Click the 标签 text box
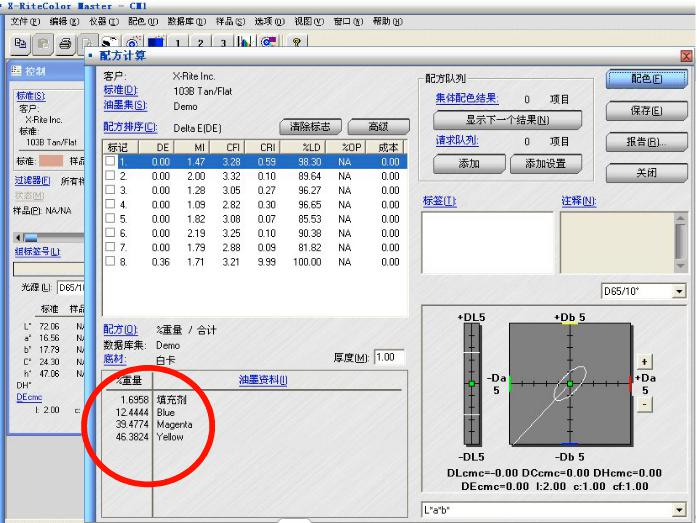This screenshot has height=523, width=697. tap(487, 242)
